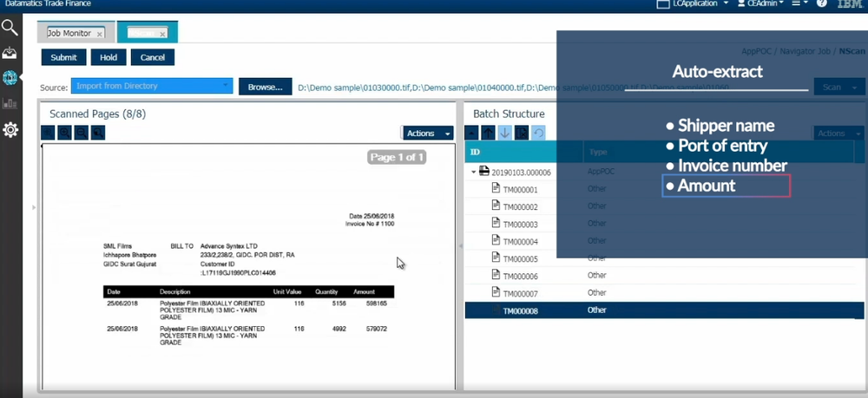Open the LCApplication dropdown arrow

[726, 3]
